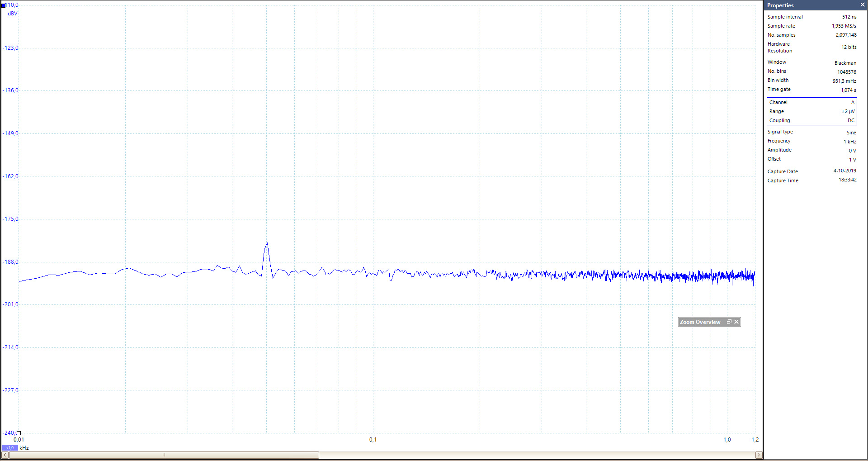The height and width of the screenshot is (461, 868).
Task: Click the -123,0 y-axis label
Action: (x=11, y=48)
